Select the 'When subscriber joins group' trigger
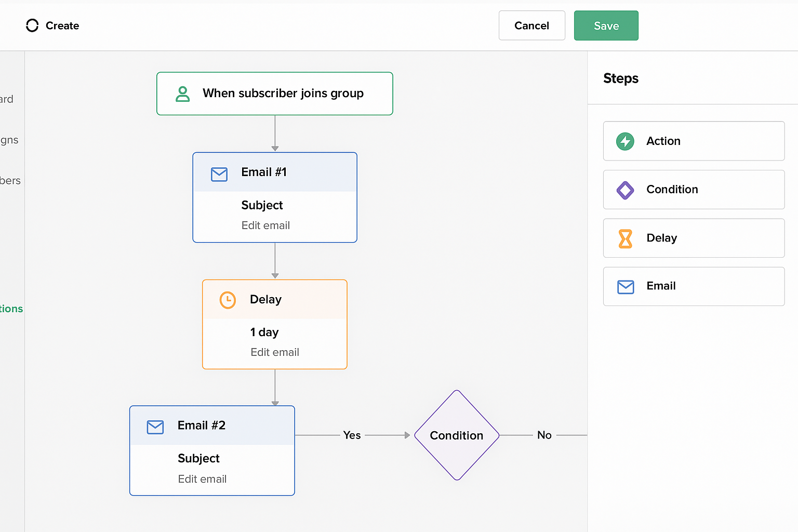Image resolution: width=798 pixels, height=532 pixels. pos(274,94)
